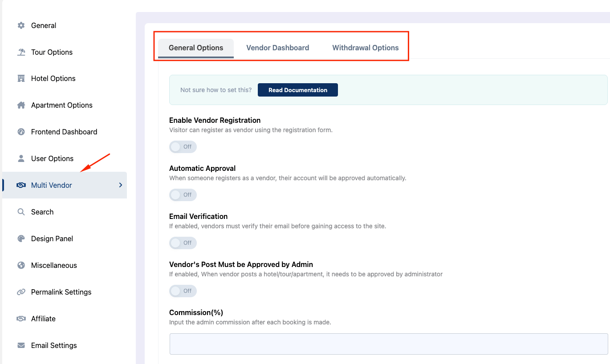
Task: Click the General gear icon in sidebar
Action: 21,25
